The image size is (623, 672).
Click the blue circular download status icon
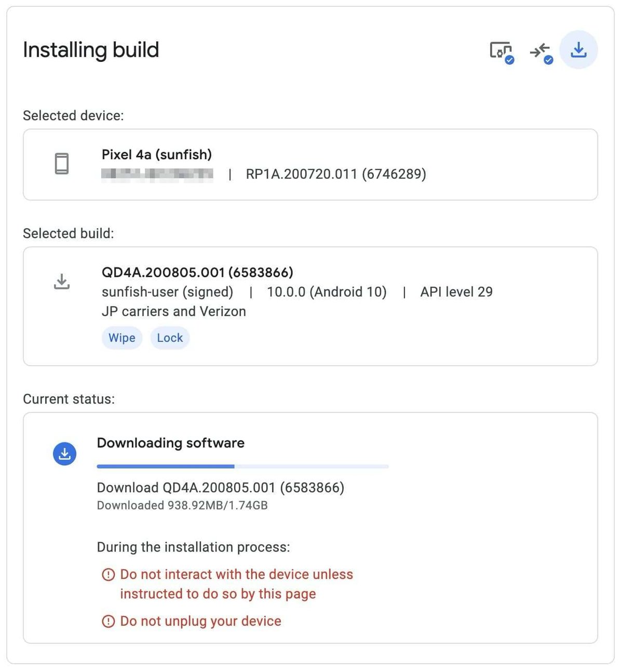click(x=65, y=454)
